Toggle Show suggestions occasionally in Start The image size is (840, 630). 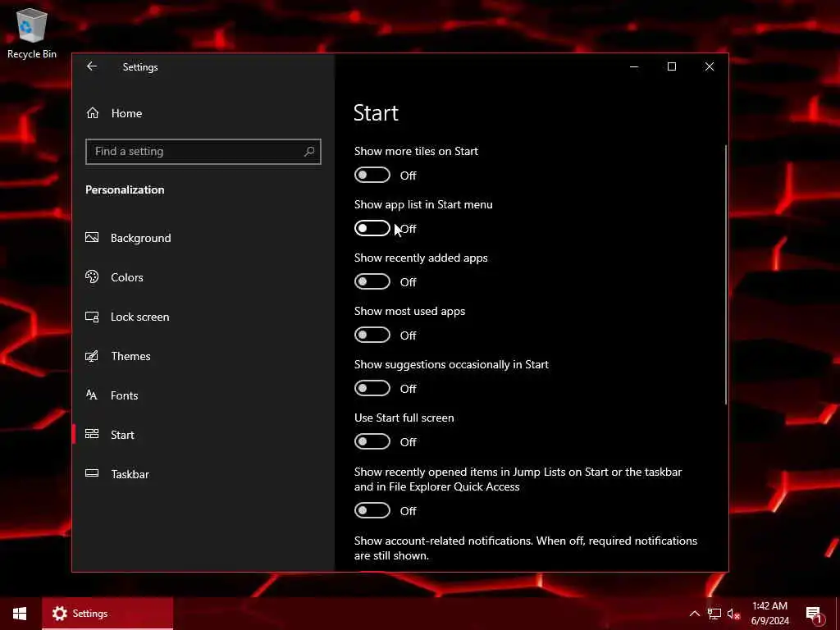(x=372, y=388)
